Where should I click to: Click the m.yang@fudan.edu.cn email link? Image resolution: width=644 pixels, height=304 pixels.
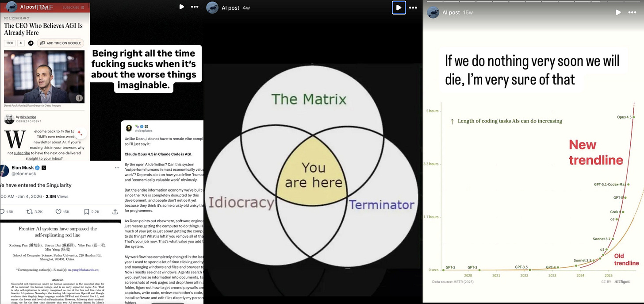tap(84, 269)
